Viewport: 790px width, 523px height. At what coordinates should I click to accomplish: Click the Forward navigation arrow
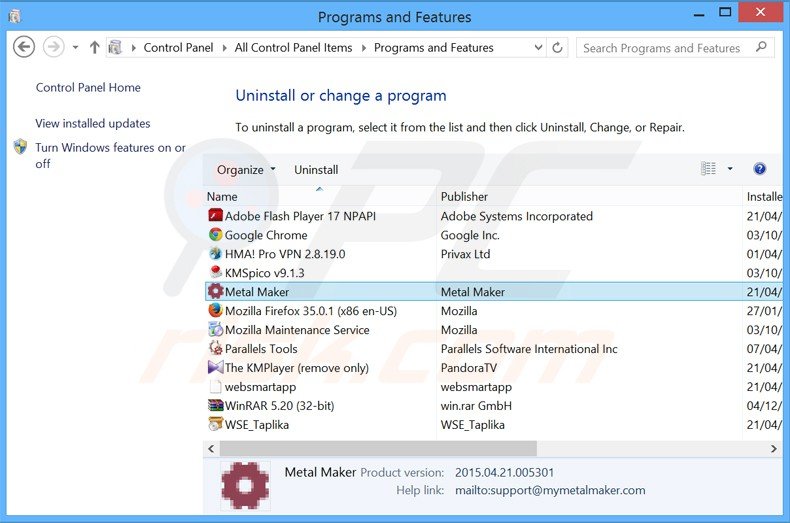click(53, 47)
